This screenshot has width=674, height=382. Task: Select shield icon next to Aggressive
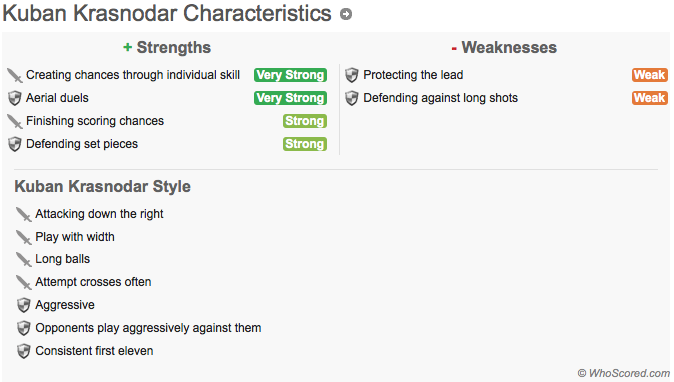[x=24, y=305]
